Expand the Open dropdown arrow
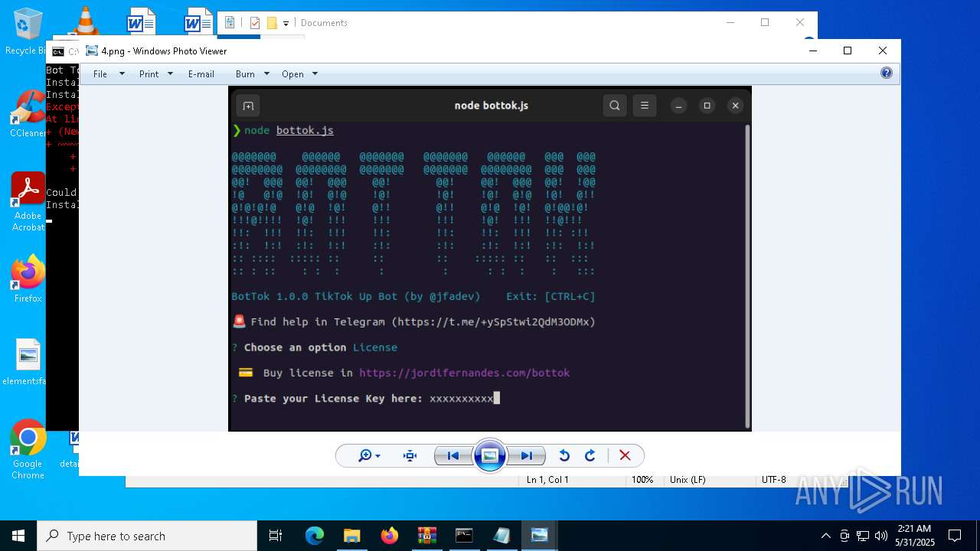The width and height of the screenshot is (980, 551). click(x=315, y=74)
